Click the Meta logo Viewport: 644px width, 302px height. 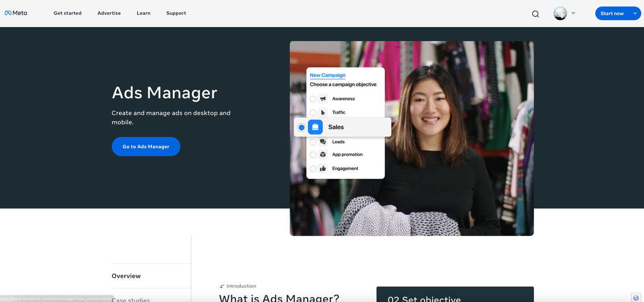[16, 13]
